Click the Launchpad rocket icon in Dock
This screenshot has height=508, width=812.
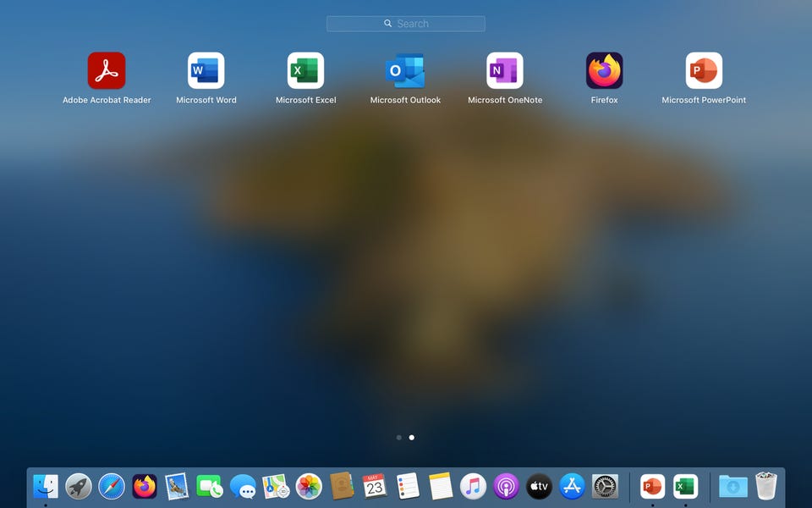tap(79, 487)
